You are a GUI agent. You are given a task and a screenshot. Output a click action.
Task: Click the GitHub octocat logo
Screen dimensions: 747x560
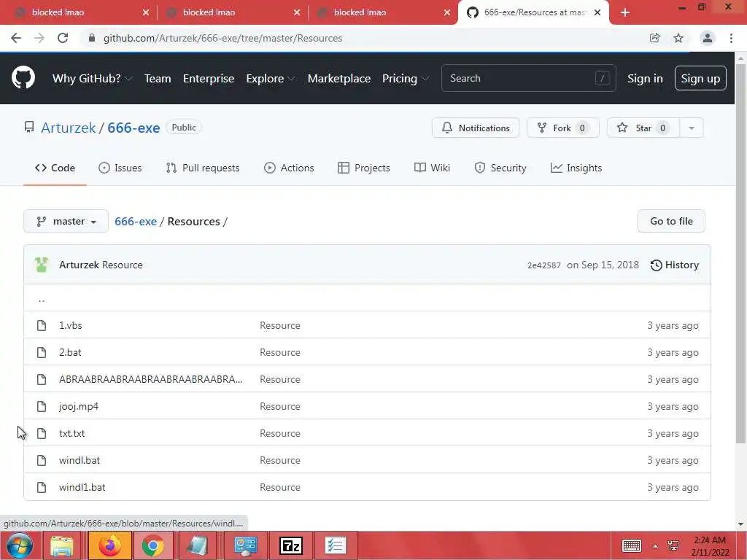click(x=23, y=78)
